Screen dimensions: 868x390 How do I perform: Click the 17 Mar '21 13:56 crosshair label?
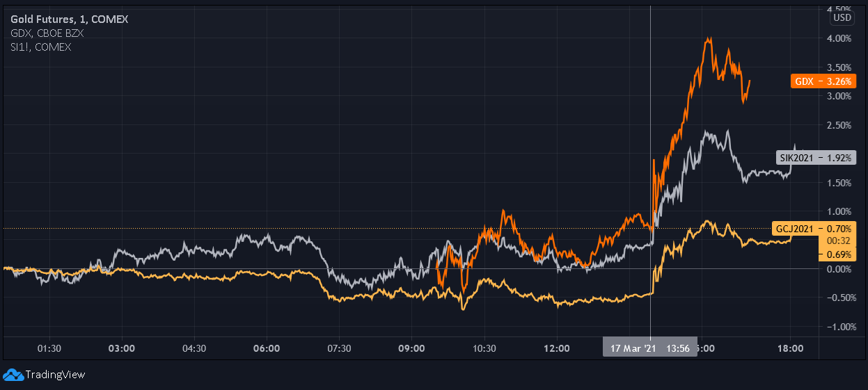(x=650, y=348)
